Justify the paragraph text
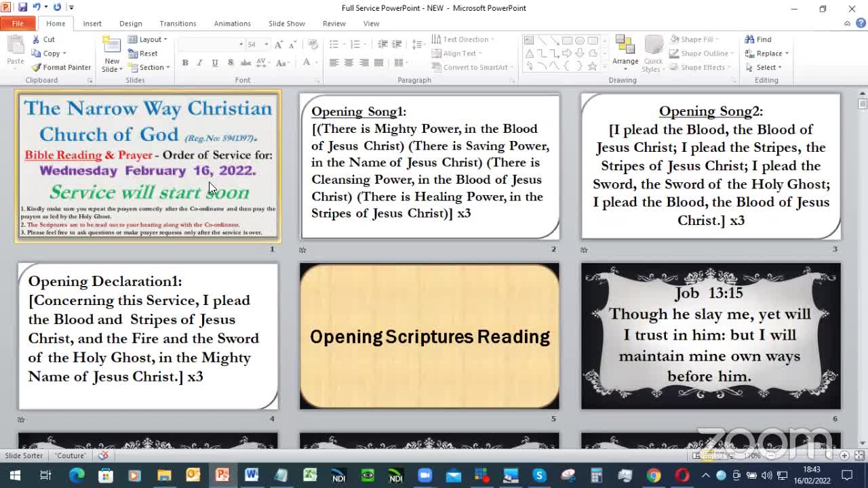Image resolution: width=868 pixels, height=488 pixels. (x=378, y=62)
